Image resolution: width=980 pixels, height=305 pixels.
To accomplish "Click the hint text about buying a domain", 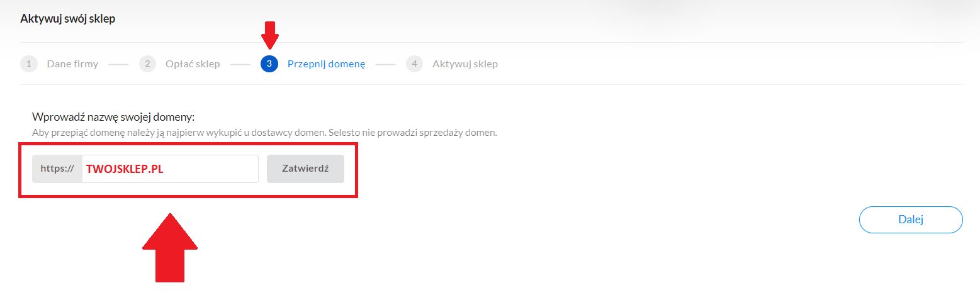I will click(265, 133).
